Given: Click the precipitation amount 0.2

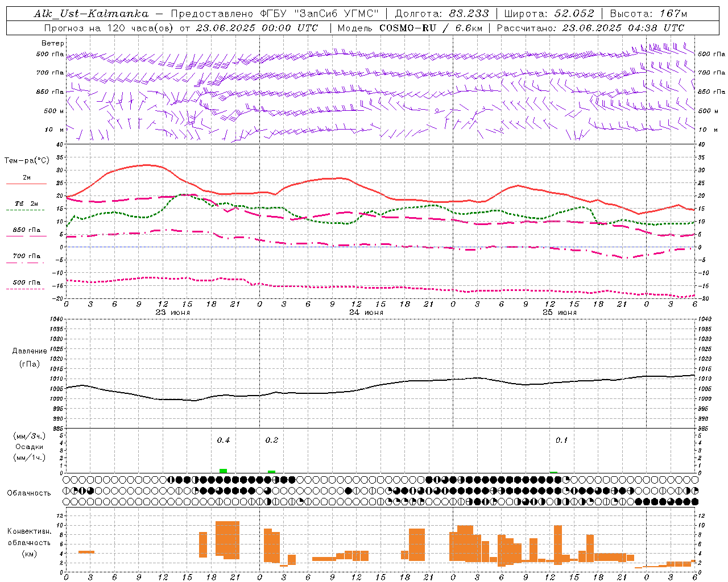Looking at the screenshot, I should click(272, 440).
